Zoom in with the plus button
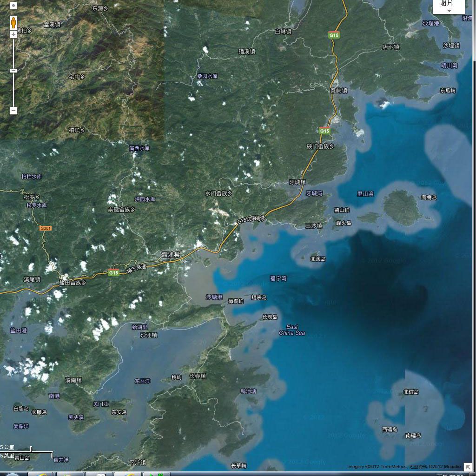This screenshot has width=476, height=476. (x=13, y=34)
